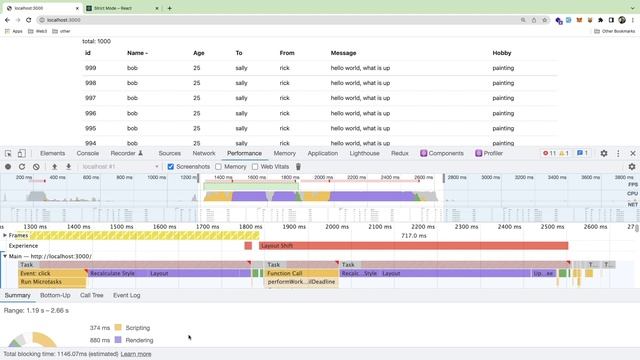Open the MetaMask fox extension icon
This screenshot has width=640, height=360.
click(x=579, y=20)
